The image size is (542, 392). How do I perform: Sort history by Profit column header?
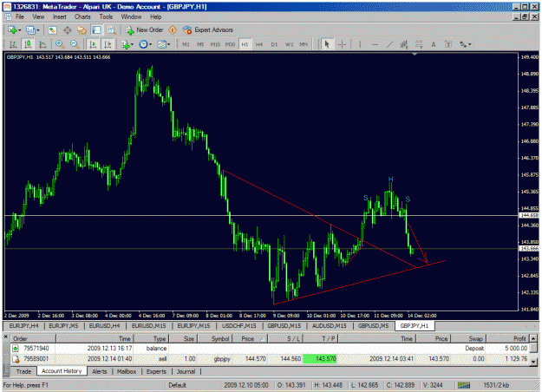click(507, 338)
